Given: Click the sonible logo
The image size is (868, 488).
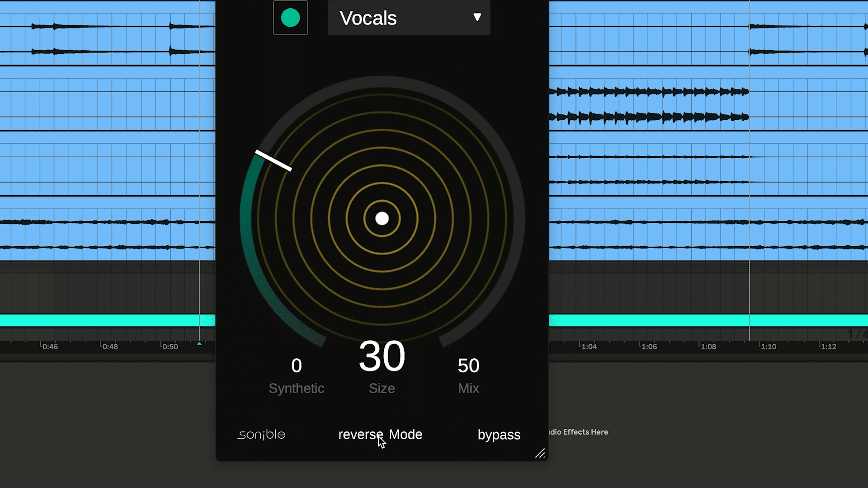Looking at the screenshot, I should [x=261, y=434].
